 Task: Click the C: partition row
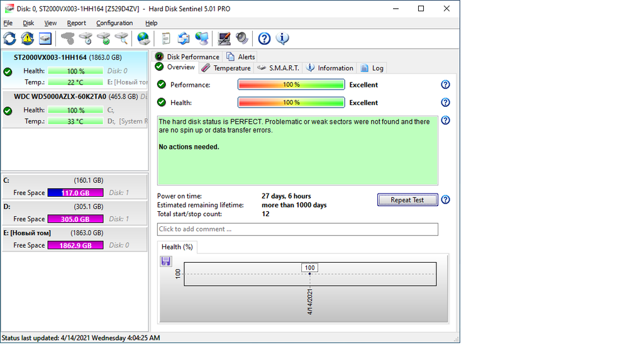[75, 186]
